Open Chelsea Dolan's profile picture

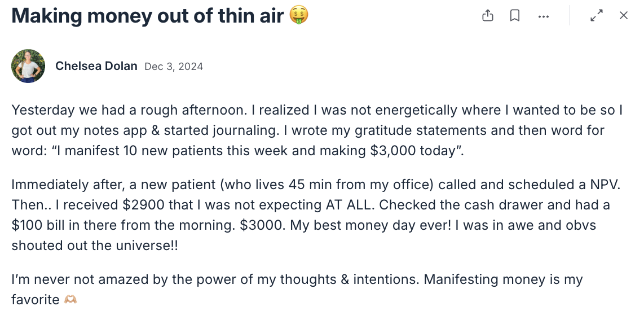[x=28, y=66]
